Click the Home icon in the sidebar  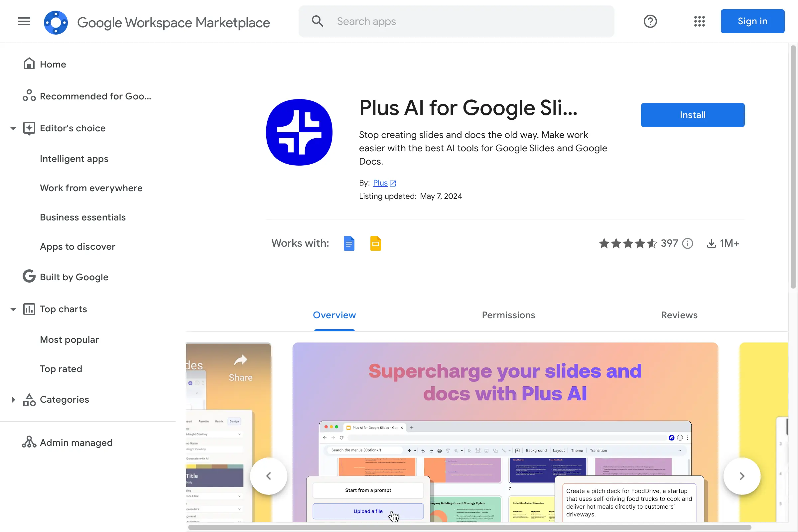click(29, 64)
